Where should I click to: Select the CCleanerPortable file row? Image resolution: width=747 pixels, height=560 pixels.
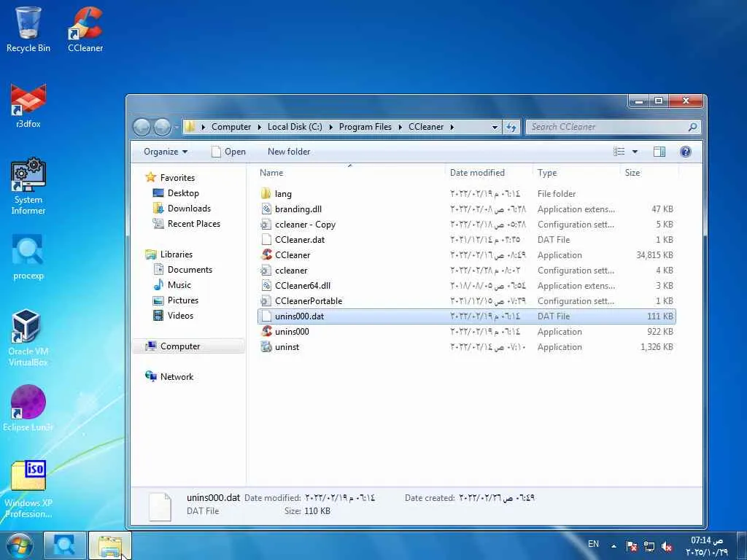tap(466, 301)
